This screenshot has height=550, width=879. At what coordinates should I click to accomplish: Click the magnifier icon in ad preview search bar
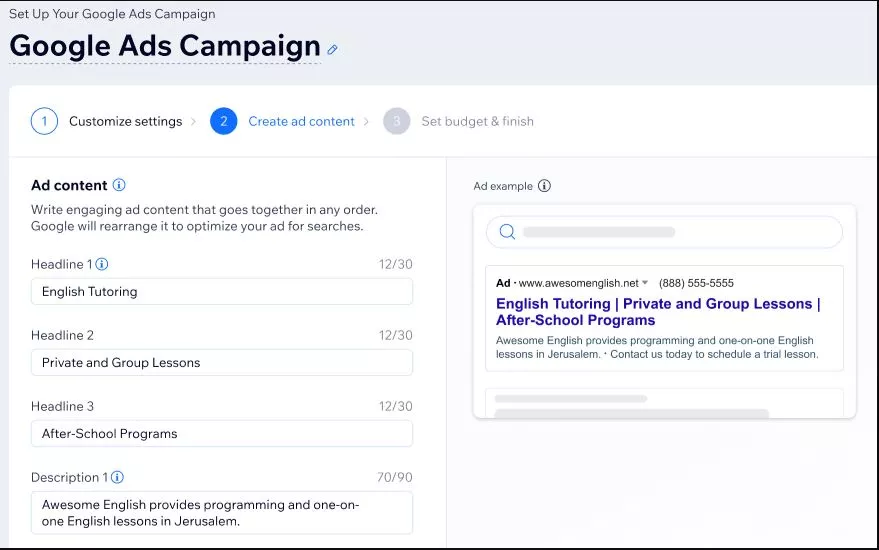(507, 232)
